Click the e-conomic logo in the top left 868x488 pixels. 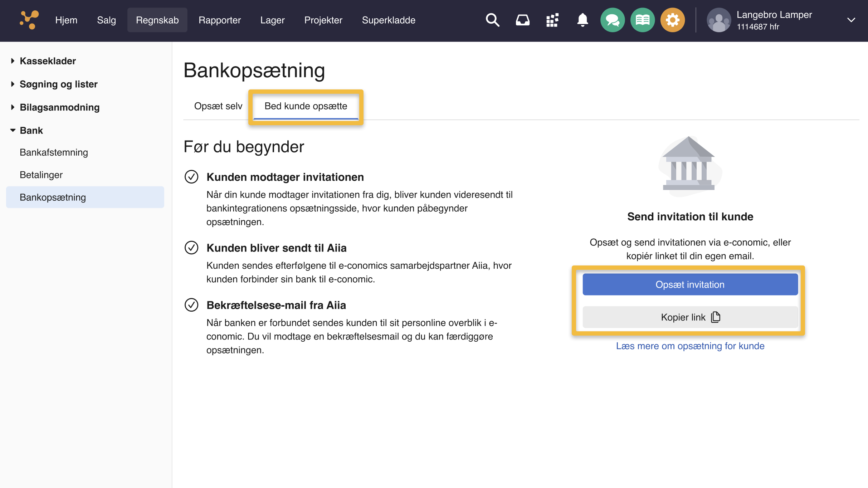click(29, 20)
